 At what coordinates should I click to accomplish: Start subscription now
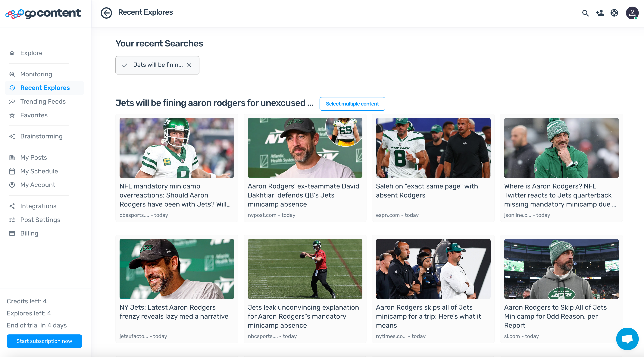pos(44,341)
